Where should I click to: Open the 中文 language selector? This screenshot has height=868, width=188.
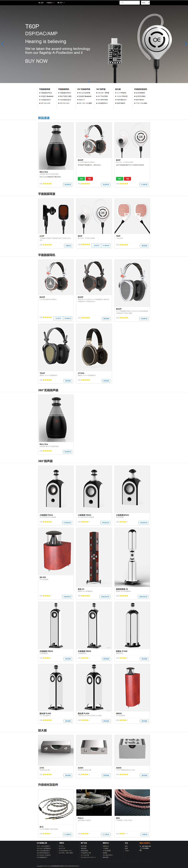coord(145,3)
